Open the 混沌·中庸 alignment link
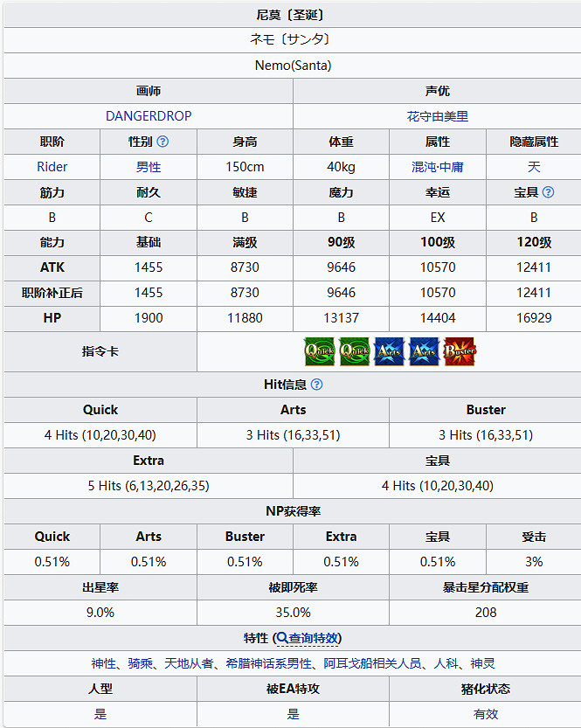 coord(437,167)
